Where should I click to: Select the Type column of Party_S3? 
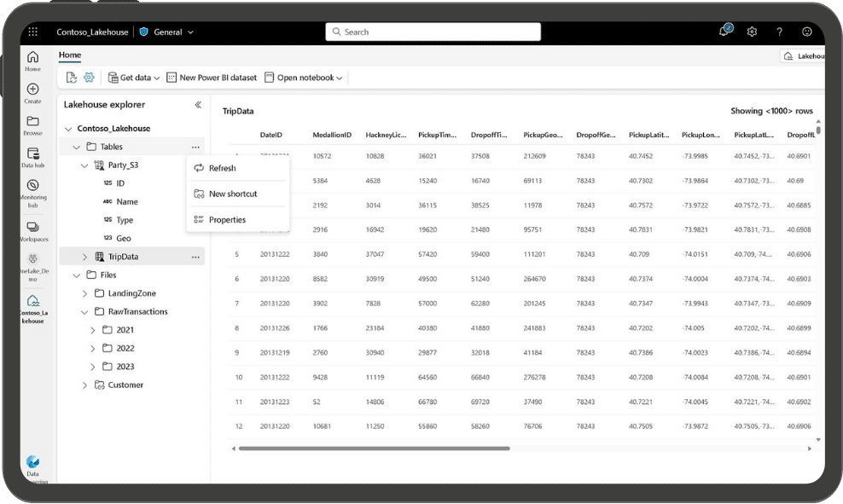125,220
